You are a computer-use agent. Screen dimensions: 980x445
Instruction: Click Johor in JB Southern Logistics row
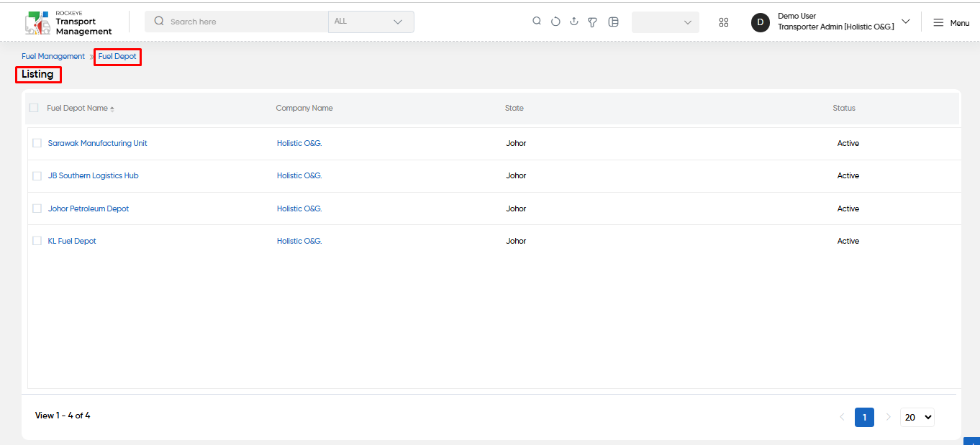coord(516,175)
